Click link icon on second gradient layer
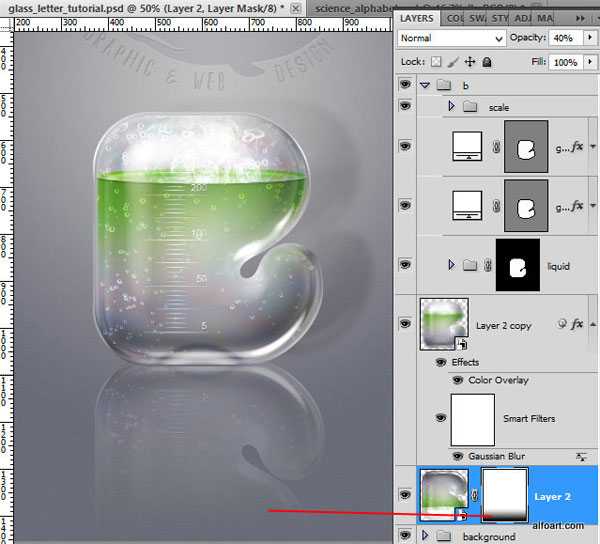The height and width of the screenshot is (544, 600). [496, 206]
